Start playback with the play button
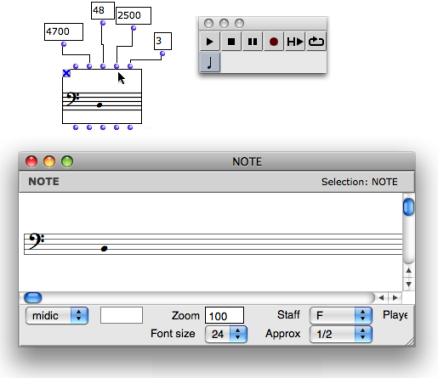Screen dimensions: 438x378 click(x=210, y=41)
